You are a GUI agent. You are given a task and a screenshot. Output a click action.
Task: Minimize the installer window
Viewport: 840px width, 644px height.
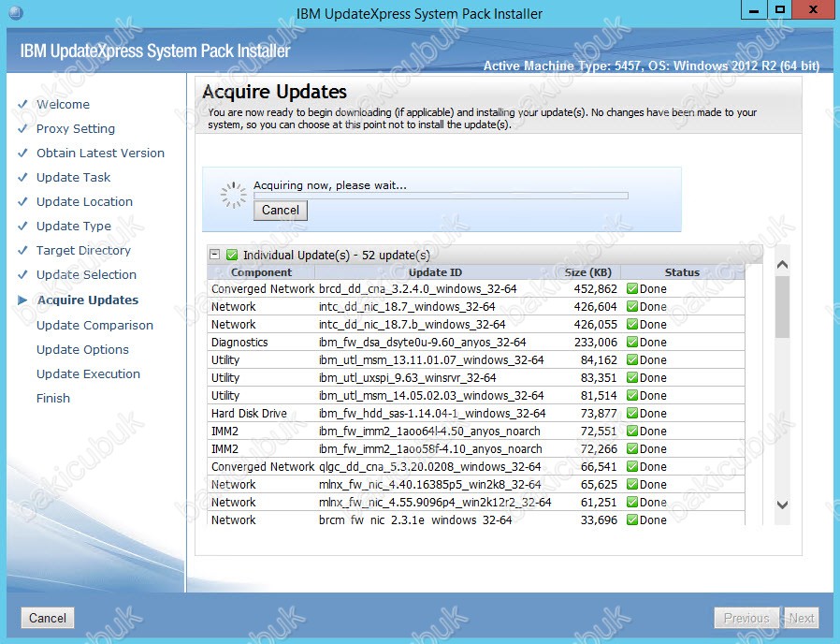[x=754, y=9]
